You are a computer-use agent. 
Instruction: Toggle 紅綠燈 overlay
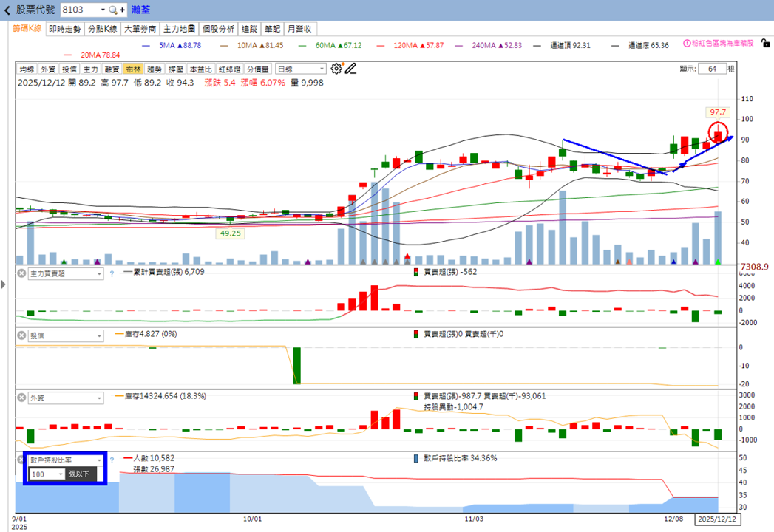229,69
